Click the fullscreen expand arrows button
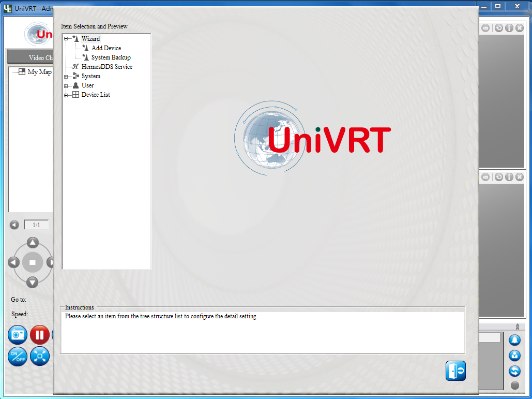This screenshot has width=532, height=399. pyautogui.click(x=40, y=357)
